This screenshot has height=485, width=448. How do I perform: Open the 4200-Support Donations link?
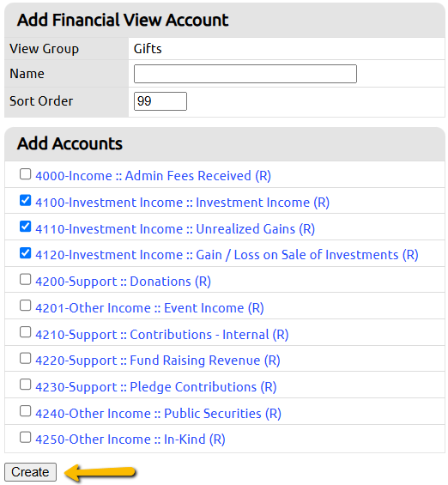tap(123, 282)
